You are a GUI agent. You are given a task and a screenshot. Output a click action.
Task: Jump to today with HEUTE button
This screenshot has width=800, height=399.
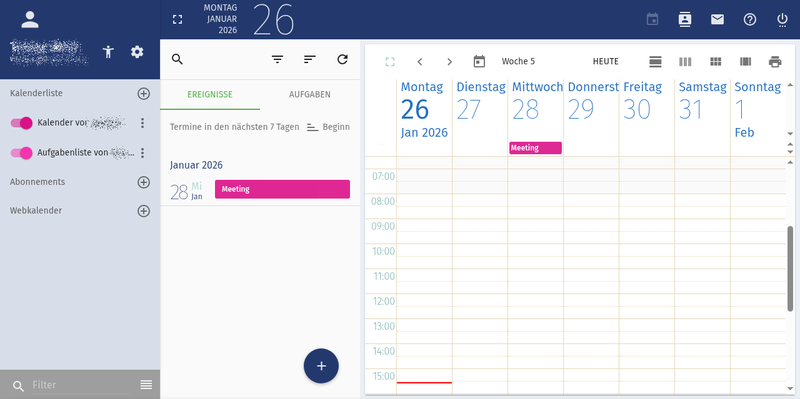pos(606,62)
